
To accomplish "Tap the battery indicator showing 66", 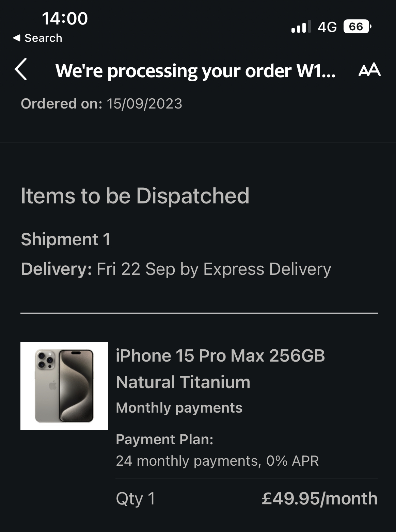I will pos(357,27).
